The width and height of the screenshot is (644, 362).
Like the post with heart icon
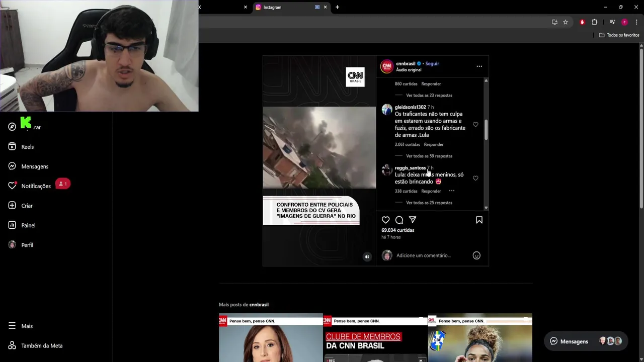[x=386, y=220]
